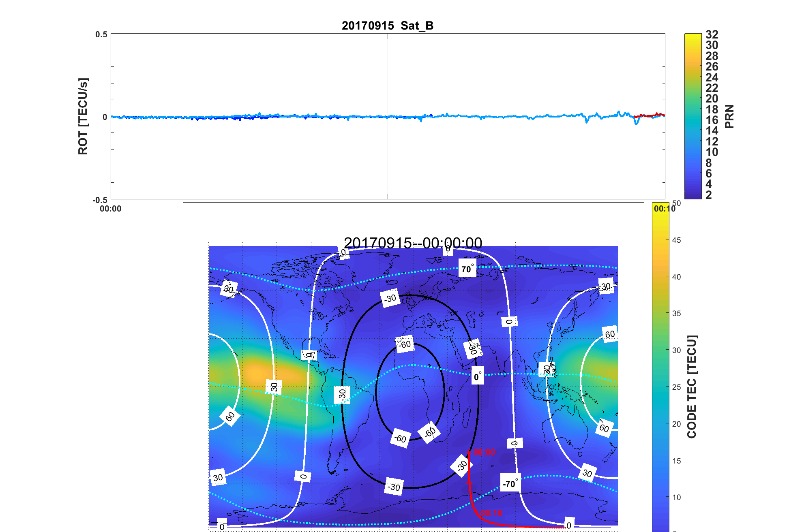Click the plot title '20170915 Sat_B'
Image resolution: width=804 pixels, height=532 pixels.
[387, 26]
